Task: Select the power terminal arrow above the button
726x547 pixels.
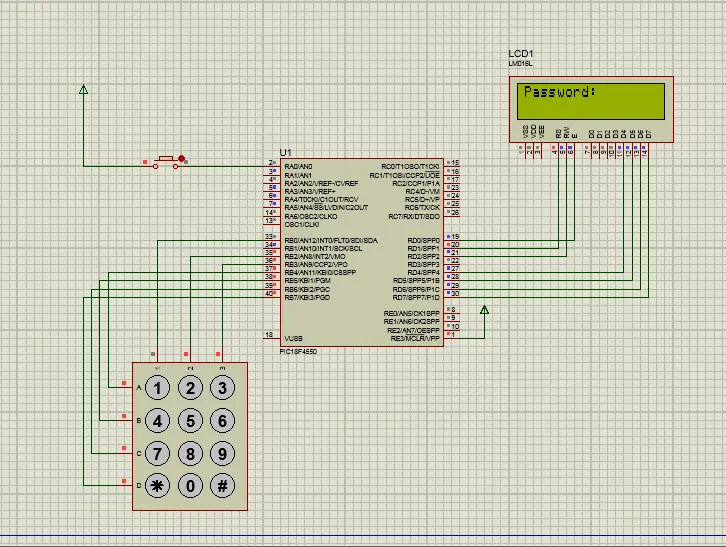Action: point(83,89)
